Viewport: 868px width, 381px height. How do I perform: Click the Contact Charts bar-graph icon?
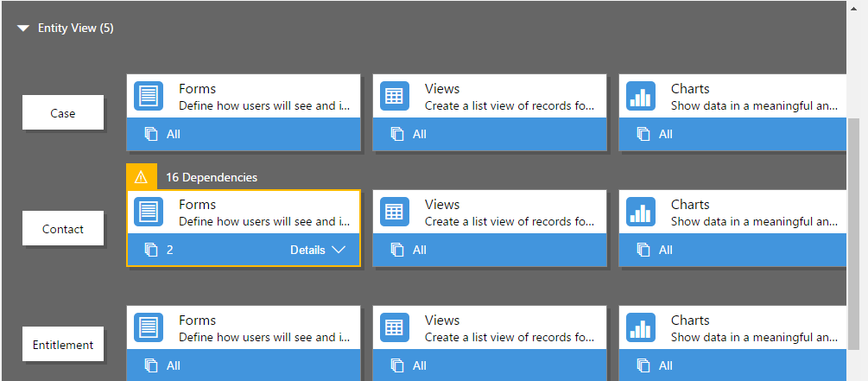point(641,212)
